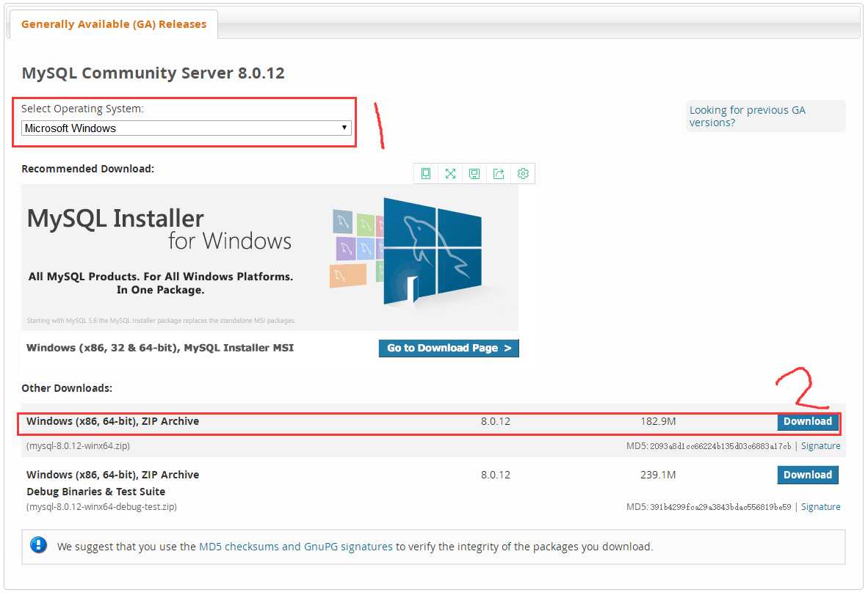This screenshot has width=868, height=598.
Task: Click the (mysql-8.0.12-winx64-debug-test.zip) filename text
Action: click(102, 507)
